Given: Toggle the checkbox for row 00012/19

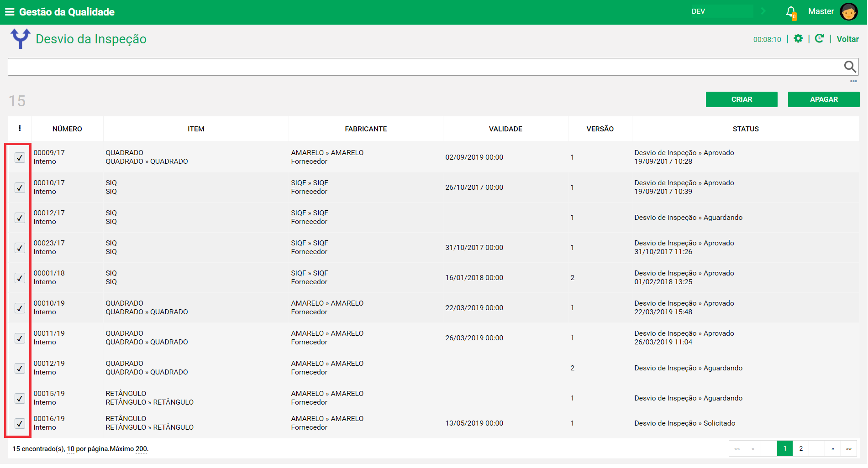Looking at the screenshot, I should click(20, 368).
